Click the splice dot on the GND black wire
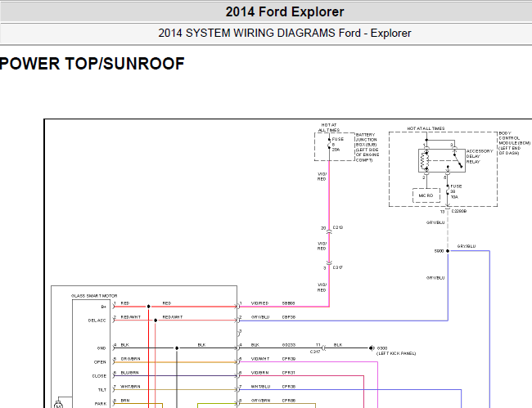 177,348
